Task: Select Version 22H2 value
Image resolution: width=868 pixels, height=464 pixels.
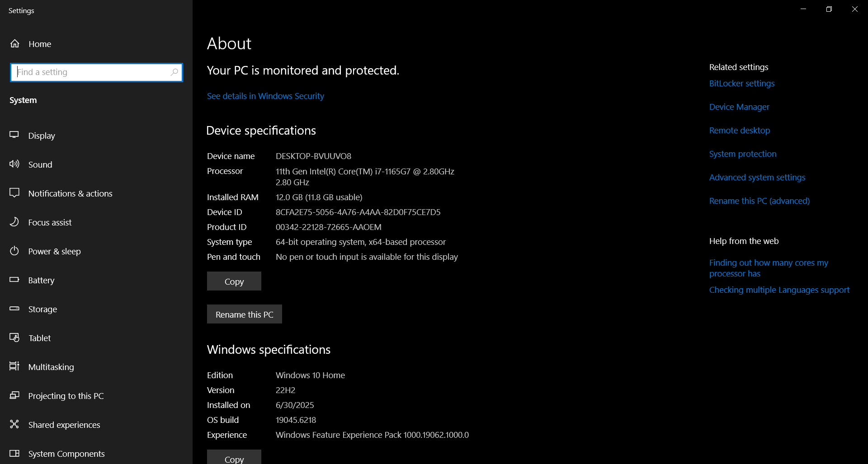Action: (x=285, y=390)
